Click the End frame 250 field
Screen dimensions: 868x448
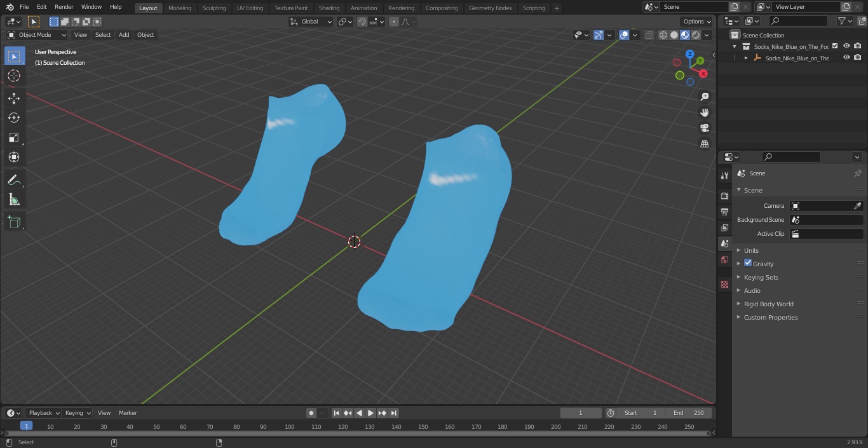(689, 413)
